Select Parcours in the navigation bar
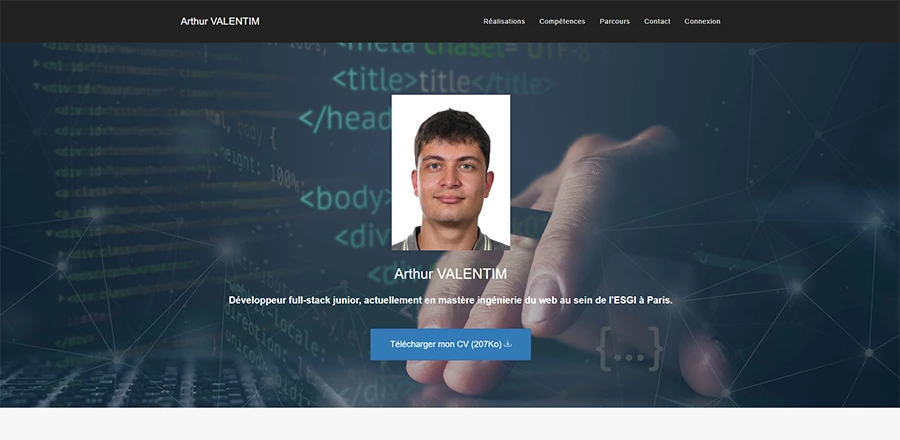The image size is (900, 440). coord(614,21)
